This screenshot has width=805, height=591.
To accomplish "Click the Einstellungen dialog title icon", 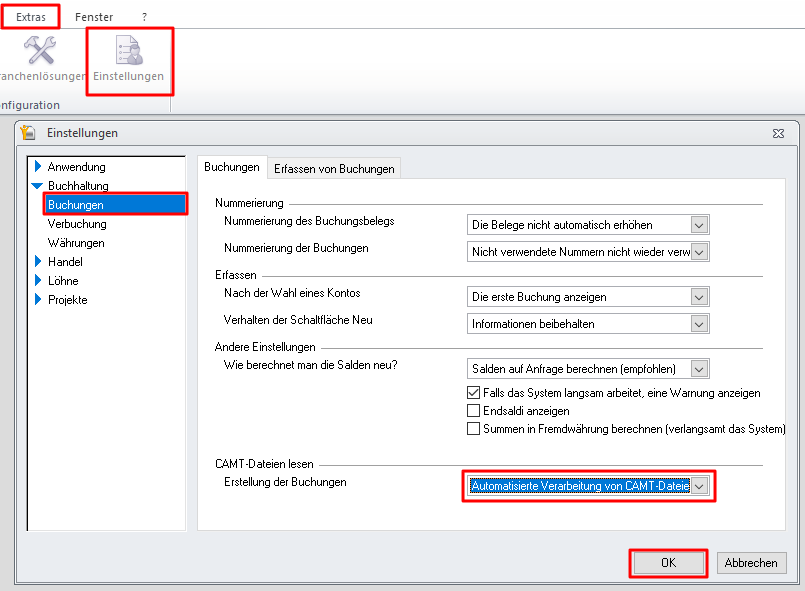I will (x=29, y=133).
